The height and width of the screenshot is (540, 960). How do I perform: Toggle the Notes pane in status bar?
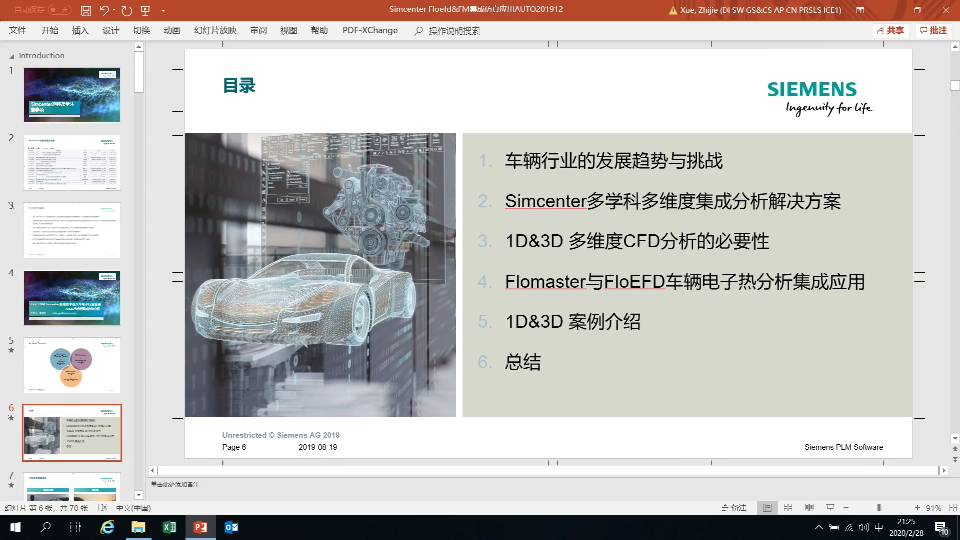pos(733,507)
